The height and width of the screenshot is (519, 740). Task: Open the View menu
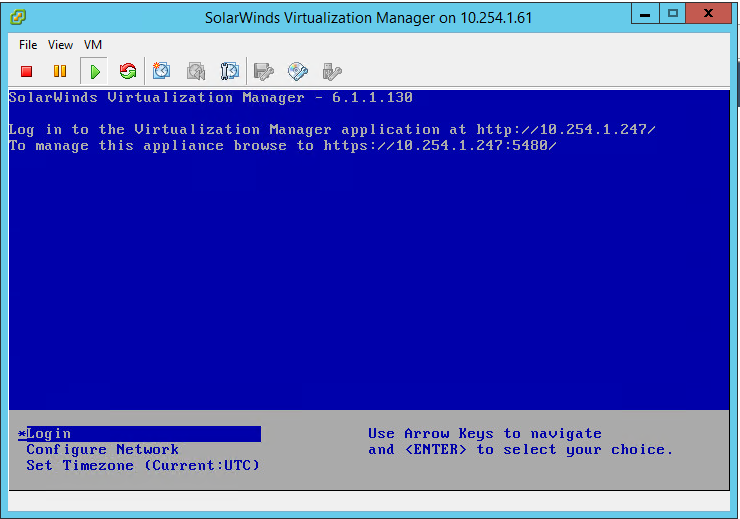point(60,45)
